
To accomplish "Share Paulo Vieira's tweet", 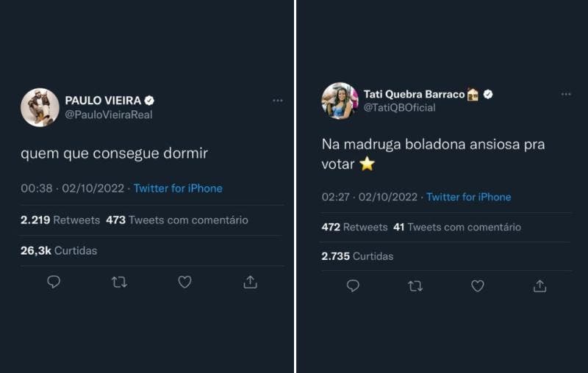I will pos(250,282).
